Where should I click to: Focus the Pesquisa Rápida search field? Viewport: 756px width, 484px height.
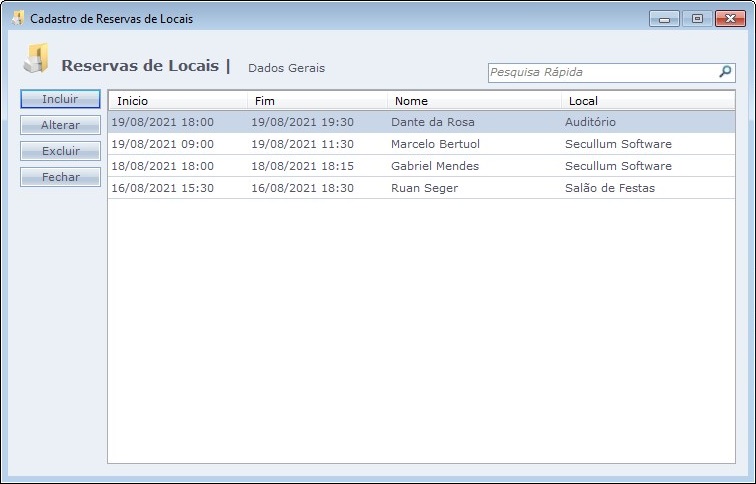coord(600,72)
